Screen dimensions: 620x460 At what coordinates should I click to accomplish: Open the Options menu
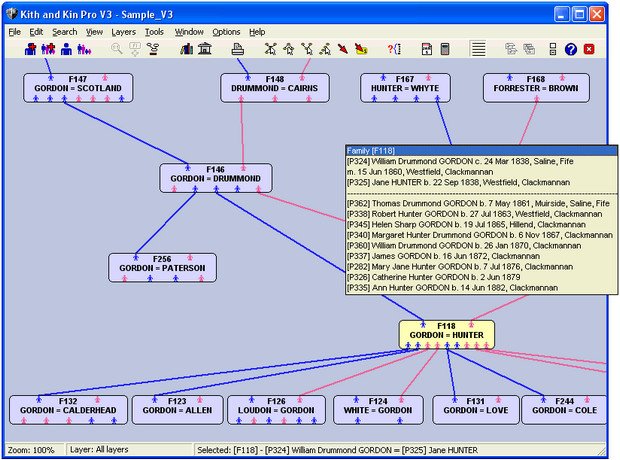point(226,32)
